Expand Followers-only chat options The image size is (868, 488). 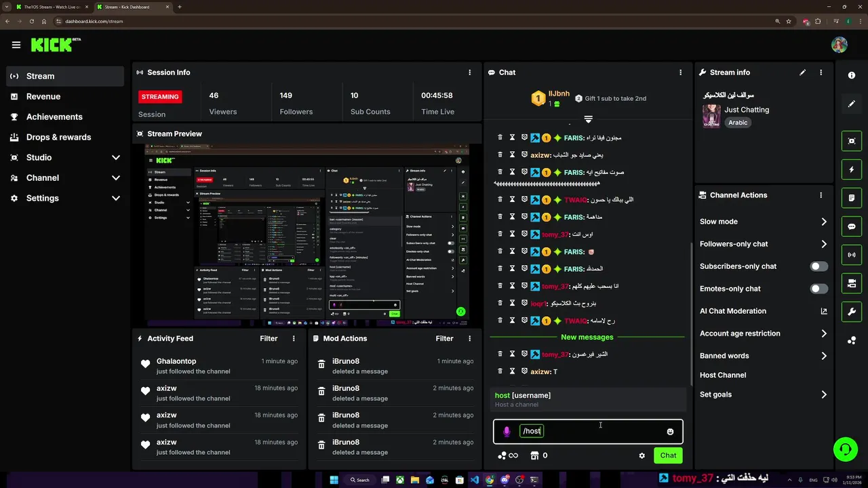pos(824,244)
